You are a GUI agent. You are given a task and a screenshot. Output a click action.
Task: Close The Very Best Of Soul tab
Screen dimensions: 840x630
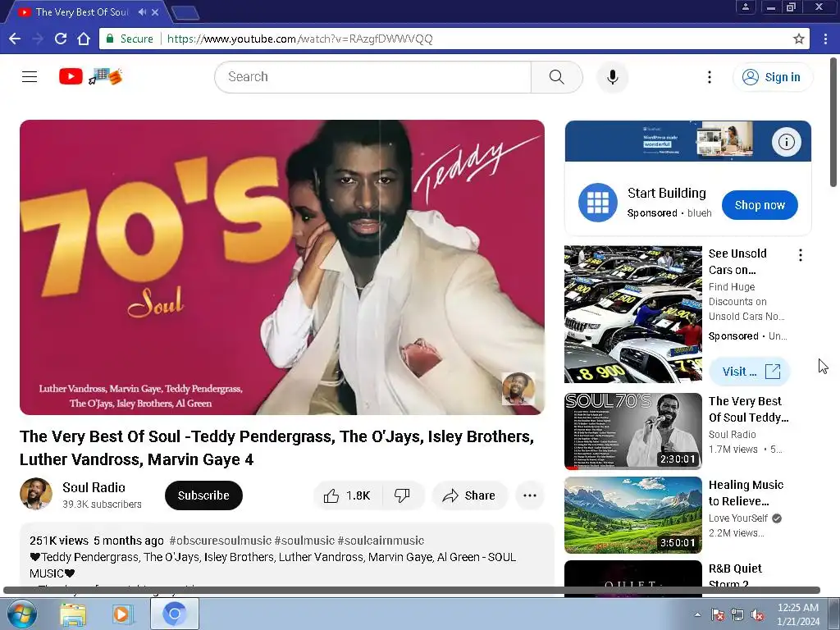[x=155, y=11]
